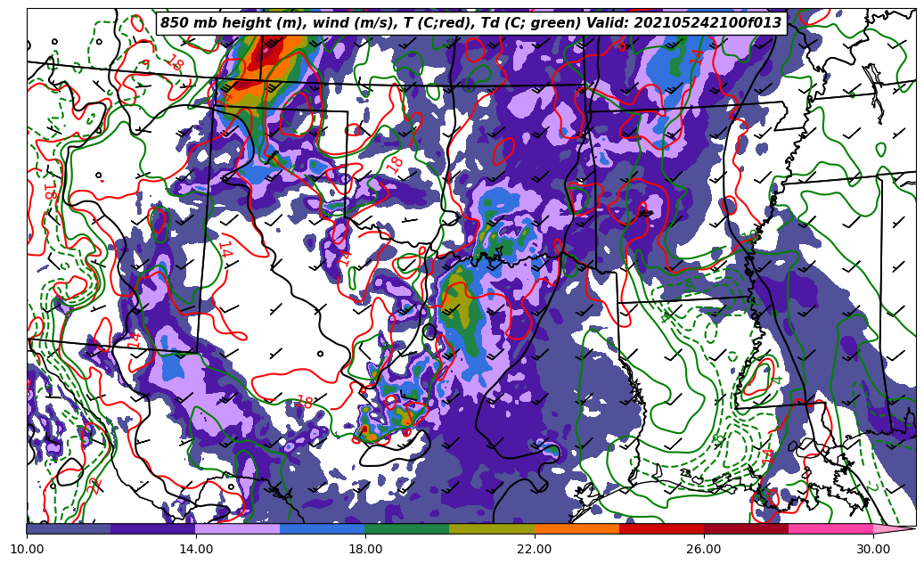Viewport: 924px width, 564px height.
Task: Click the 26.00 colorbar tick label
Action: click(704, 549)
